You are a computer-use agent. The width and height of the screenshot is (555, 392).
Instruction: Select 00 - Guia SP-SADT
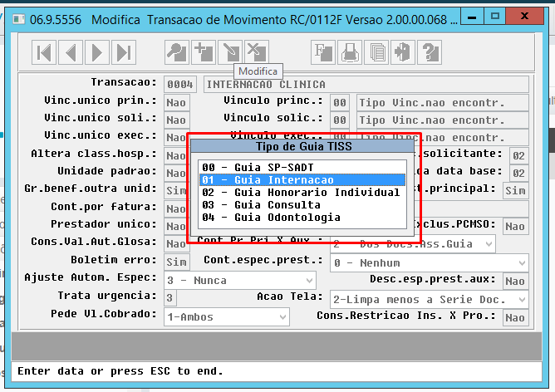coord(302,167)
